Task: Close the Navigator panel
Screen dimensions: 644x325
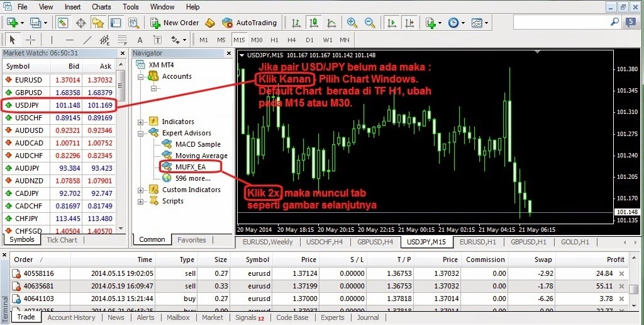Action: (x=229, y=53)
